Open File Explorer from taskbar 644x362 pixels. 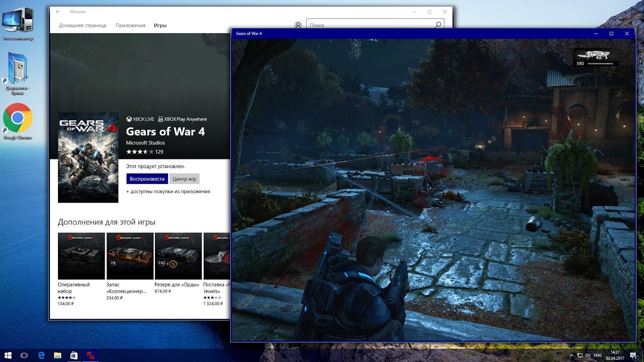point(58,355)
